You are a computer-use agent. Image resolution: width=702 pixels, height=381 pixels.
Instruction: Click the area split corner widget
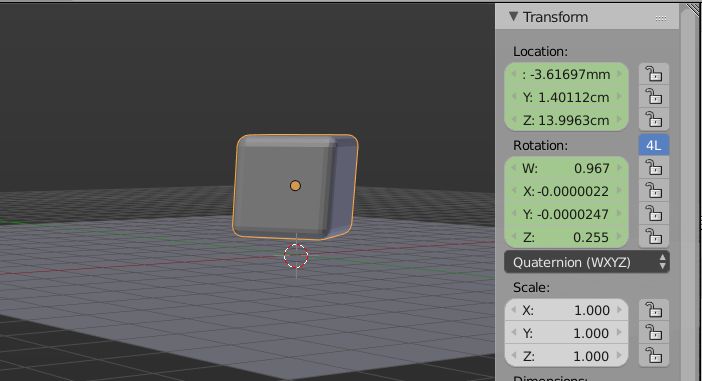694,9
